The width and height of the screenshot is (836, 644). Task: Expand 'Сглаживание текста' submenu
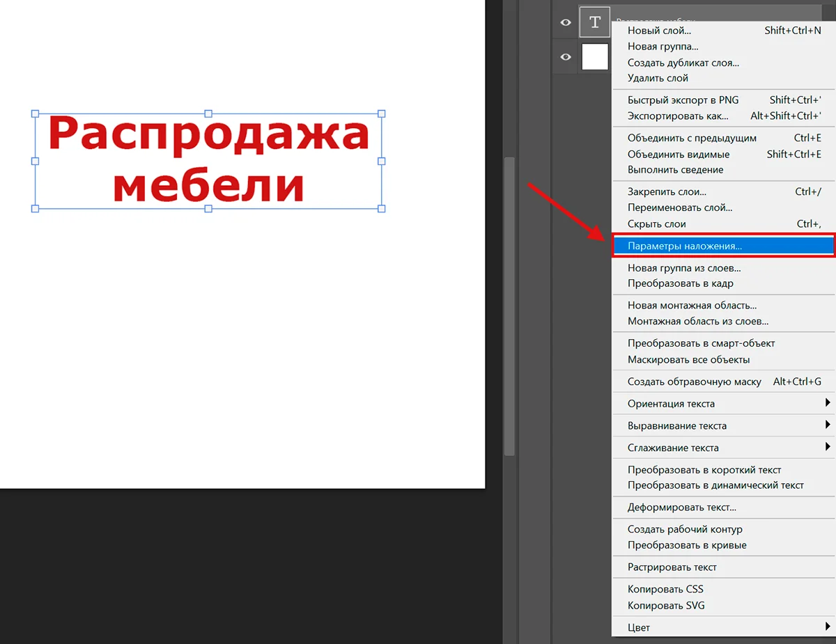(x=723, y=448)
